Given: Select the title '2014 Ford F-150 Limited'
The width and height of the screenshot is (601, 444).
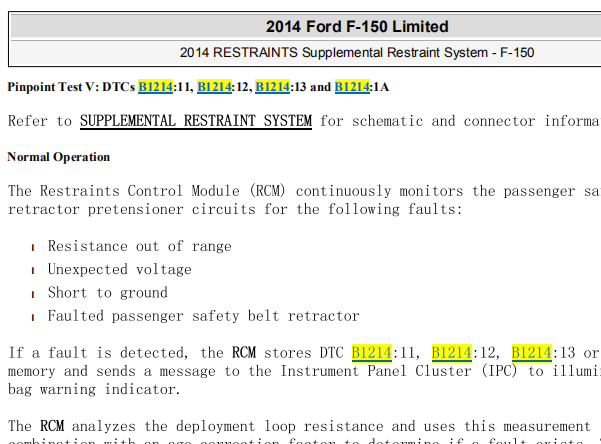Looking at the screenshot, I should (357, 26).
